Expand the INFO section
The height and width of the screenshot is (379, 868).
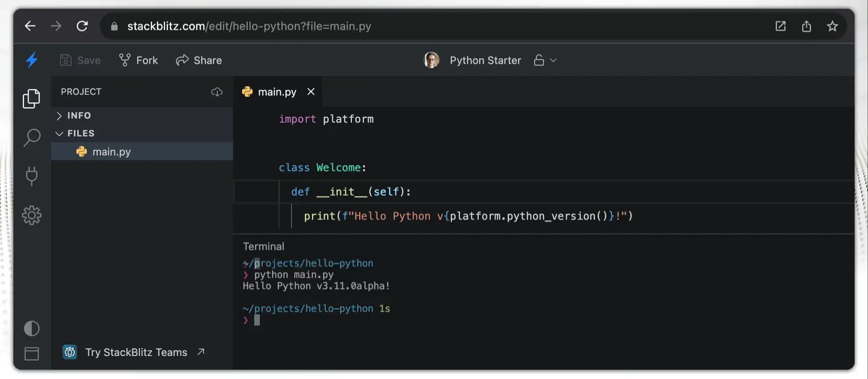(78, 115)
